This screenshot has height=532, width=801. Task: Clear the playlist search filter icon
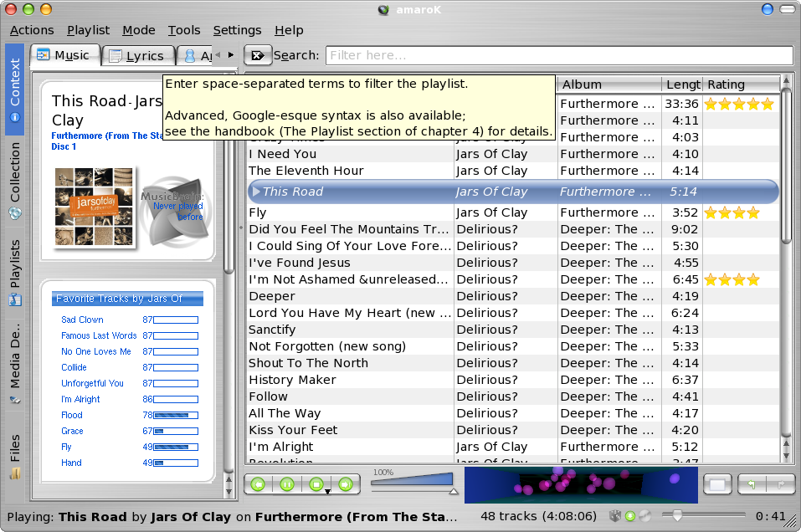coord(258,55)
